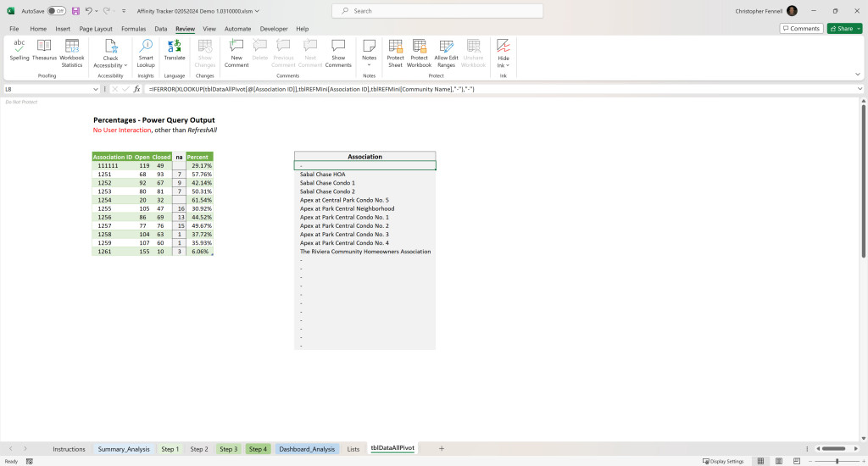868x466 pixels.
Task: Open the Step 3 sheet tab
Action: pyautogui.click(x=228, y=449)
